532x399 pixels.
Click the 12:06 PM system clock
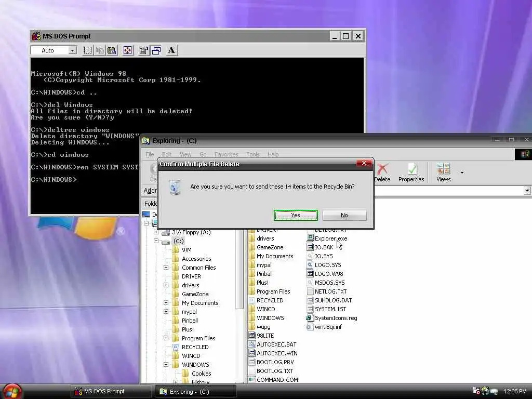(515, 392)
